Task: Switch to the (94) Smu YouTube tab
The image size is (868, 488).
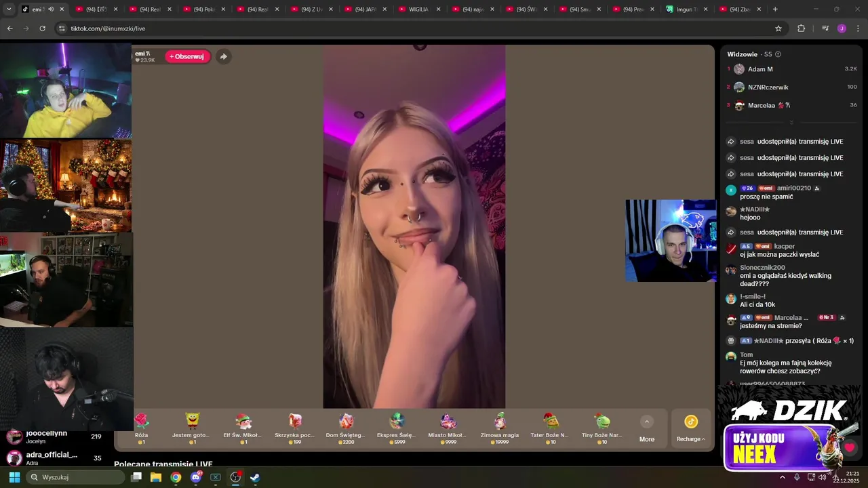Action: coord(580,9)
